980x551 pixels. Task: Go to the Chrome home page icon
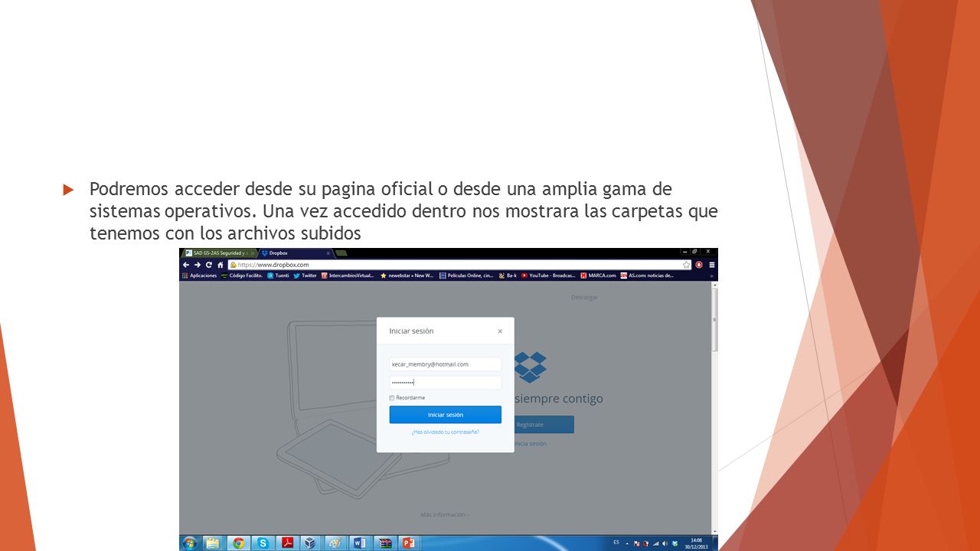point(220,265)
